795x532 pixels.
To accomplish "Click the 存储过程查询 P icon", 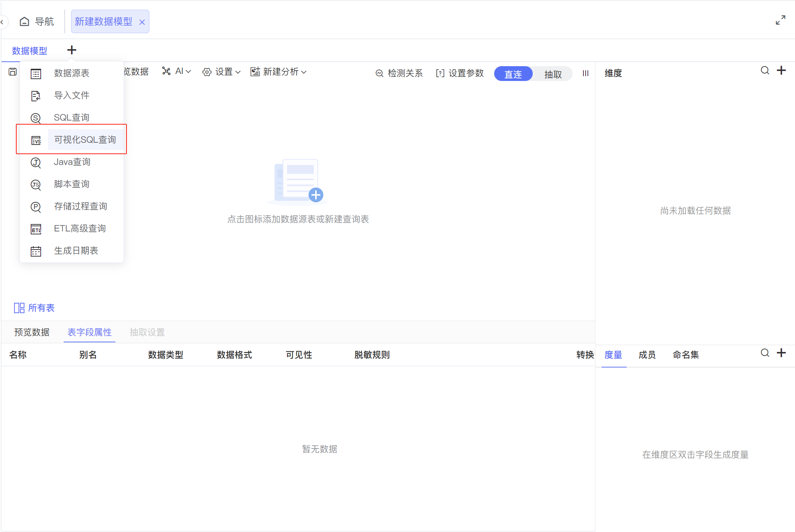I will [36, 207].
